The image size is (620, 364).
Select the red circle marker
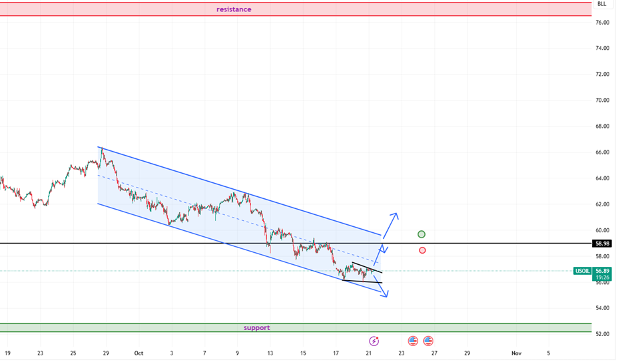click(x=422, y=250)
